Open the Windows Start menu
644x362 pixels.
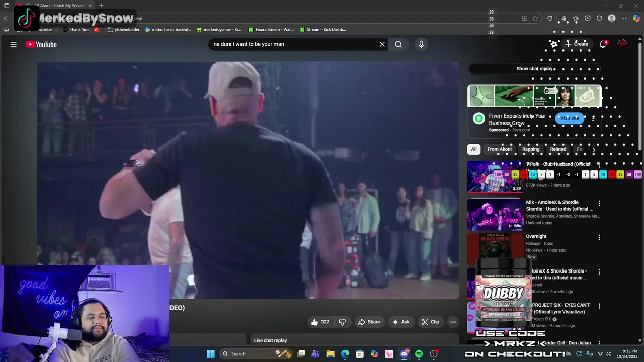point(211,354)
